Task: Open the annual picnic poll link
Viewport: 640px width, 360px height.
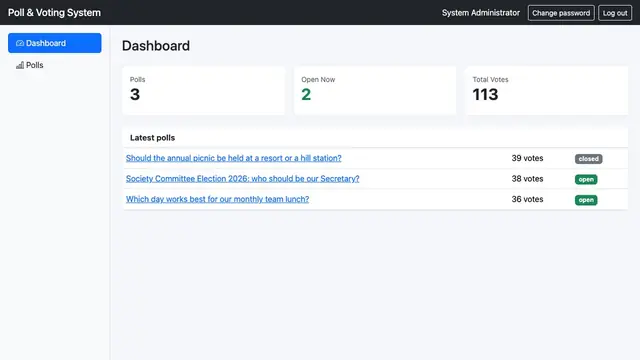Action: coord(233,158)
